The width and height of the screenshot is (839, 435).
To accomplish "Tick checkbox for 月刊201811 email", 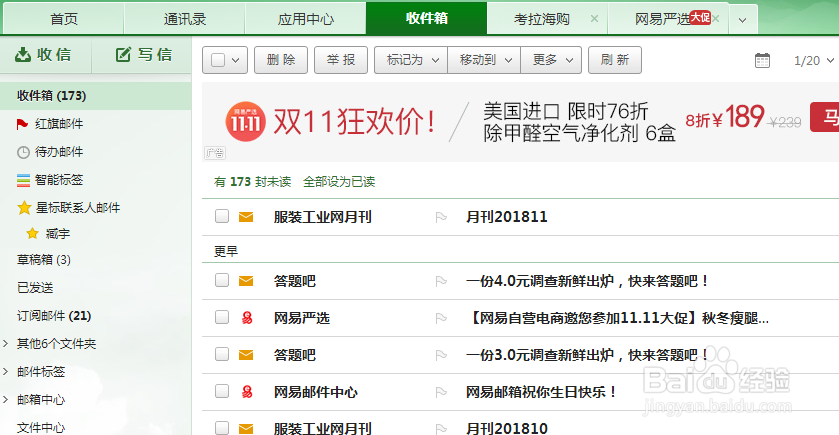I will (222, 216).
